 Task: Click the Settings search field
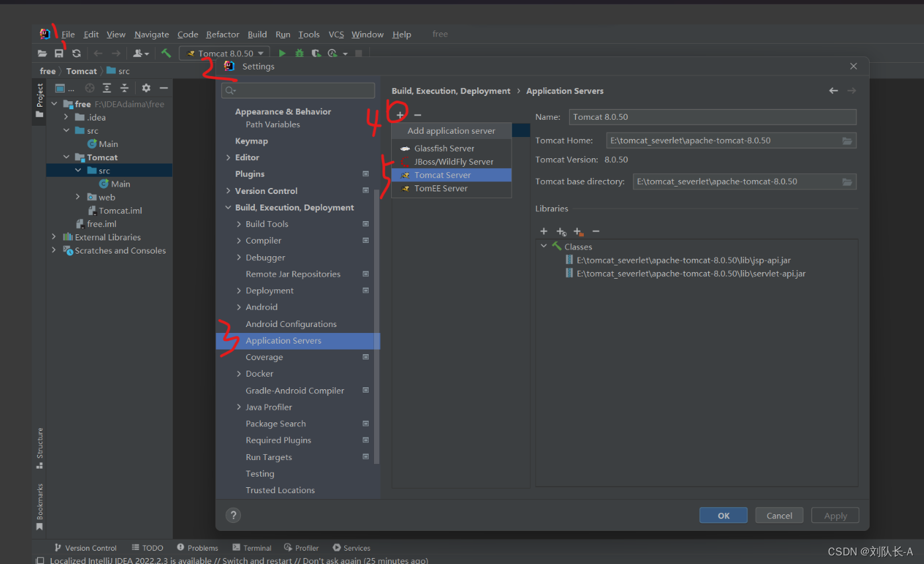(x=298, y=91)
